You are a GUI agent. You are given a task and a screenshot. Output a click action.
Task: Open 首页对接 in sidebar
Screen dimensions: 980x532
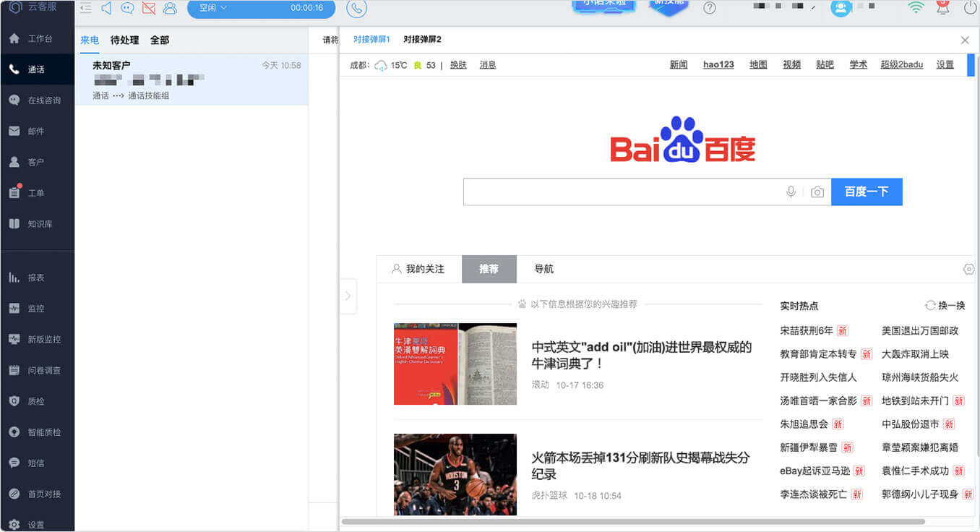(37, 494)
